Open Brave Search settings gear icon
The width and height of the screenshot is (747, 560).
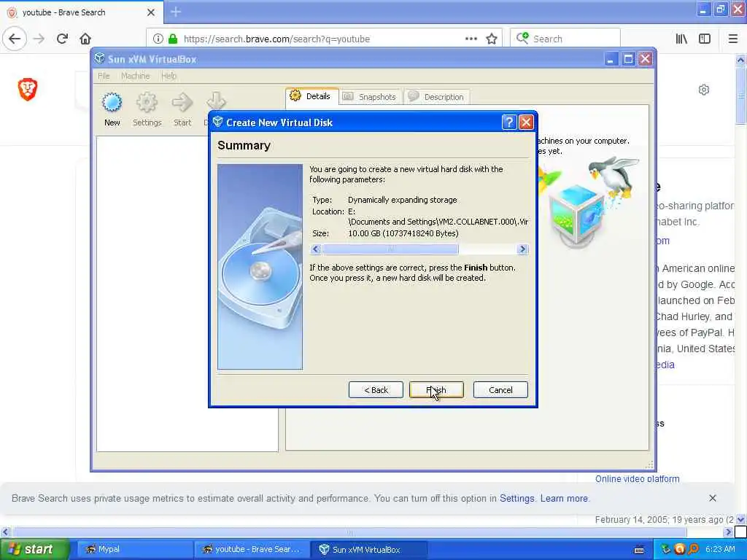(x=704, y=90)
